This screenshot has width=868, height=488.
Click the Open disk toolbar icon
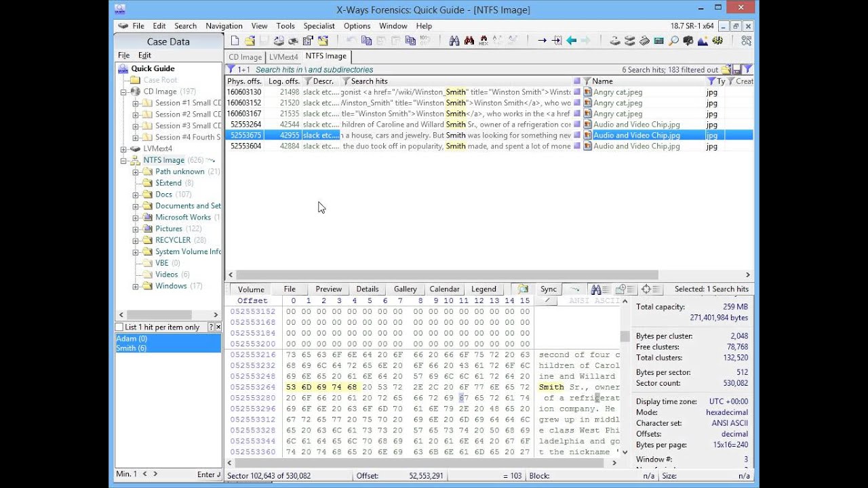pyautogui.click(x=278, y=41)
